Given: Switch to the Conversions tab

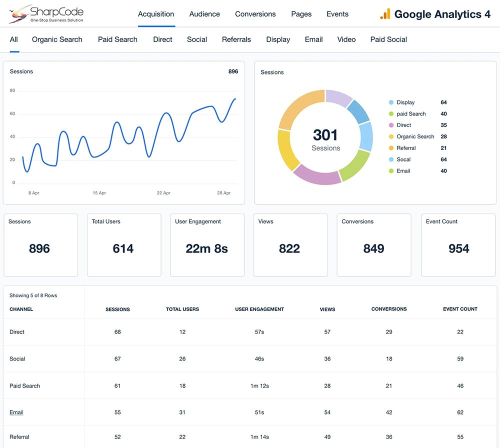Looking at the screenshot, I should pos(255,14).
